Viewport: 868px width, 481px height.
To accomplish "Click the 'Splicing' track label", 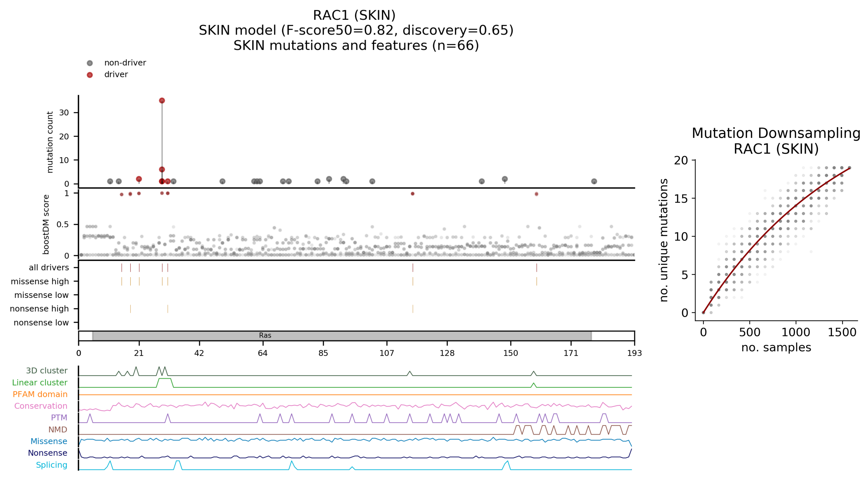I will [51, 465].
